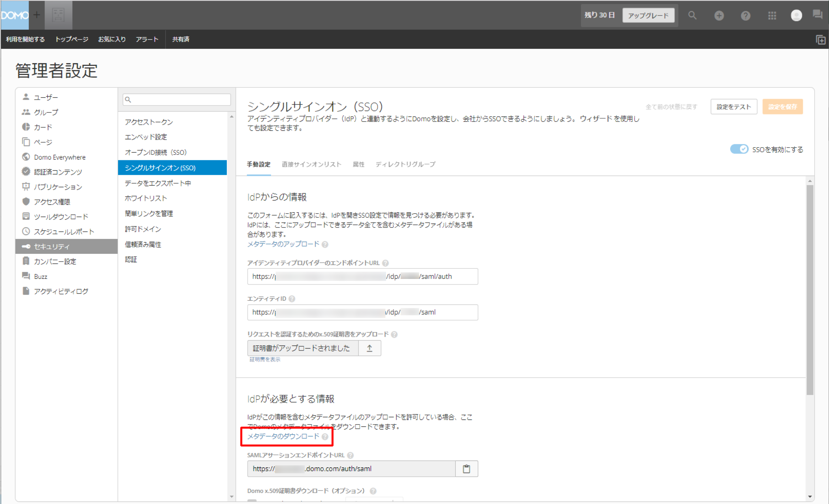The width and height of the screenshot is (829, 504).
Task: Click the help icon next to SAMLアサーションエンドポイントURL
Action: point(350,455)
